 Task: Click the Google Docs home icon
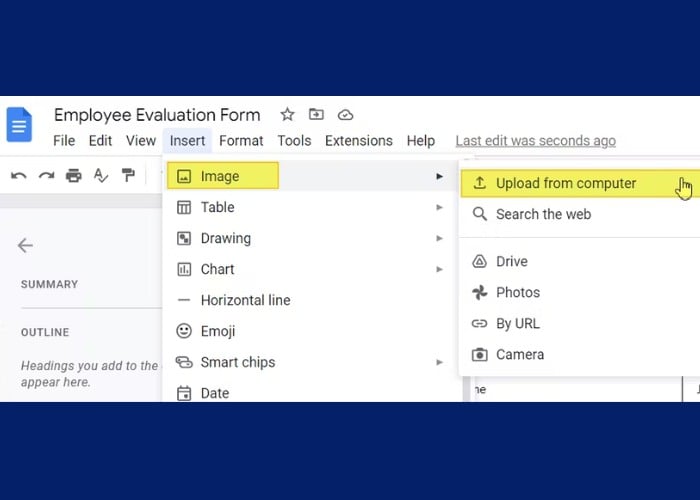coord(20,125)
